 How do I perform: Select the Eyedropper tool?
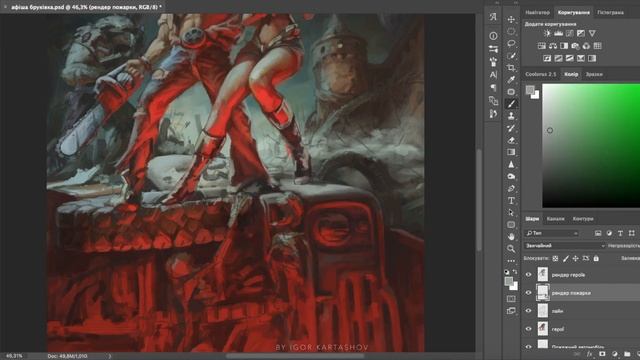(x=511, y=80)
